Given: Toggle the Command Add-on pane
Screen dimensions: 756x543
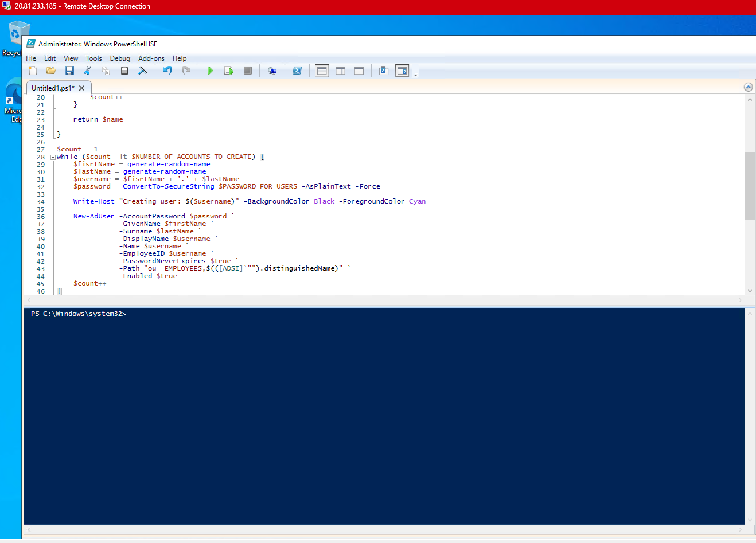Looking at the screenshot, I should coord(402,71).
